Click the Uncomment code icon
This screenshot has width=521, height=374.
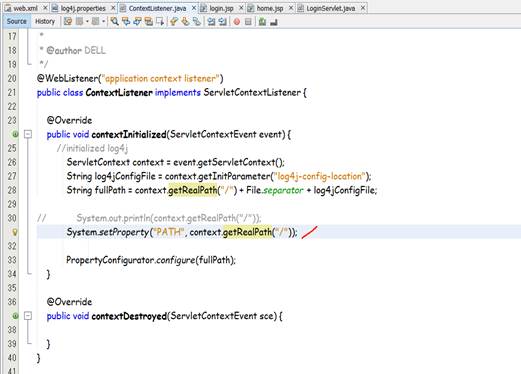pyautogui.click(x=274, y=22)
